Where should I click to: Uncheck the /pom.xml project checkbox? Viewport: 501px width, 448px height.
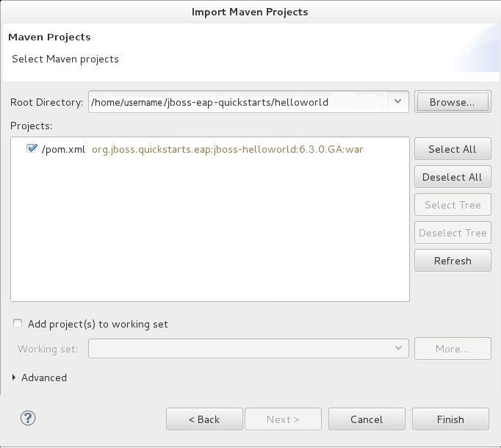32,148
